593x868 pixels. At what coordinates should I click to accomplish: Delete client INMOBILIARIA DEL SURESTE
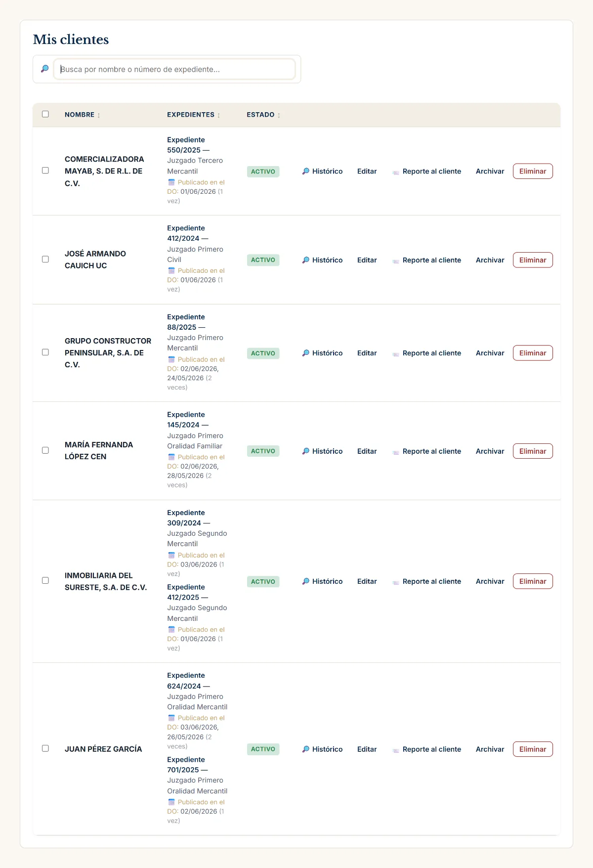[533, 581]
